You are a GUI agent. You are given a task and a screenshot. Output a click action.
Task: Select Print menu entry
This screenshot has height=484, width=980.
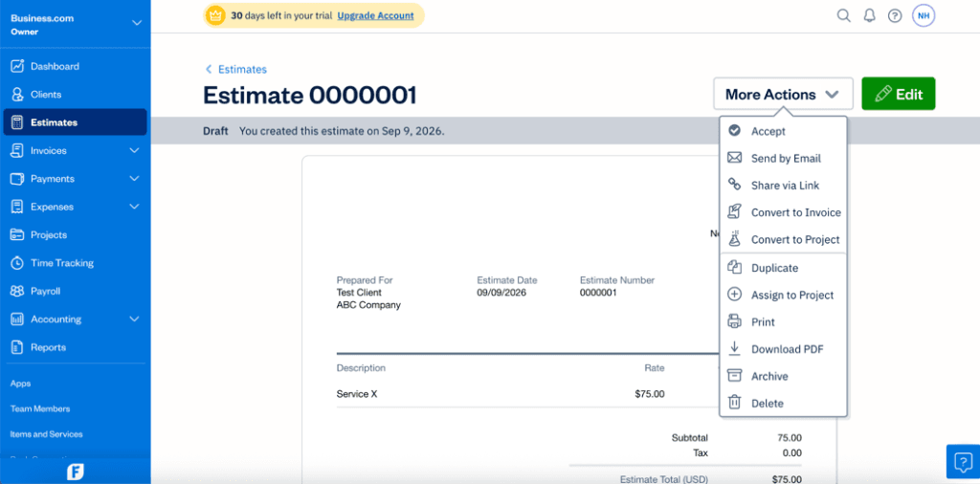click(783, 322)
